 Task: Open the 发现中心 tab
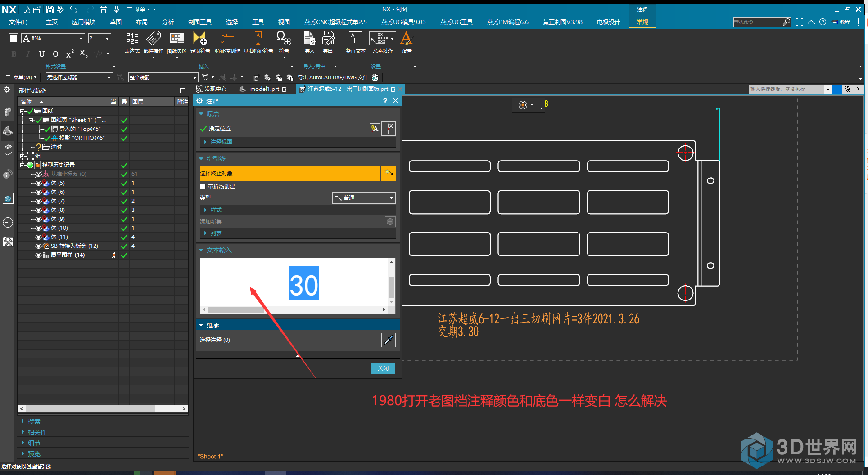tap(211, 89)
